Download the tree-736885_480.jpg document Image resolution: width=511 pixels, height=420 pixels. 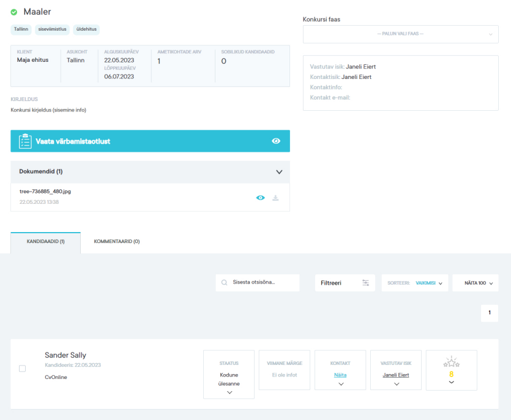pyautogui.click(x=275, y=198)
